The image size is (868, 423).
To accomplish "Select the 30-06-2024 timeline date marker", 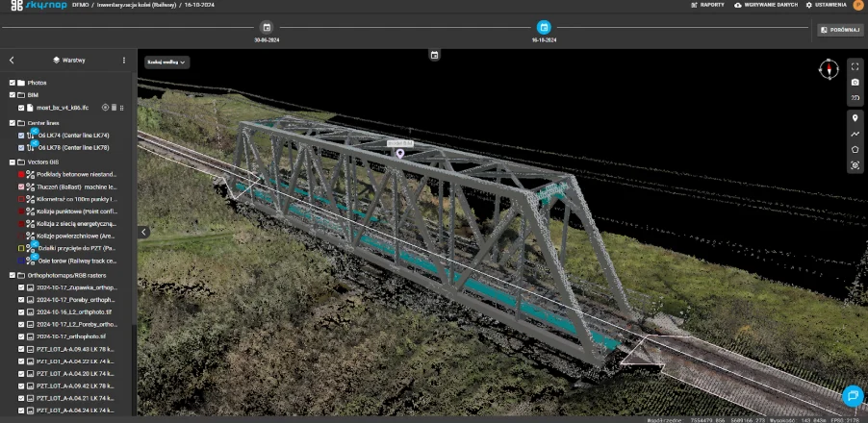I will click(267, 28).
